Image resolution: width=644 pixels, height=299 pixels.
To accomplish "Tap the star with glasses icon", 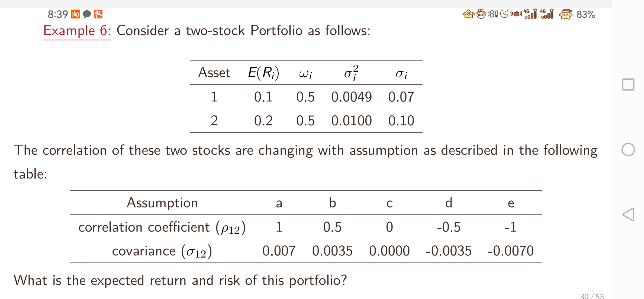I will click(x=469, y=14).
